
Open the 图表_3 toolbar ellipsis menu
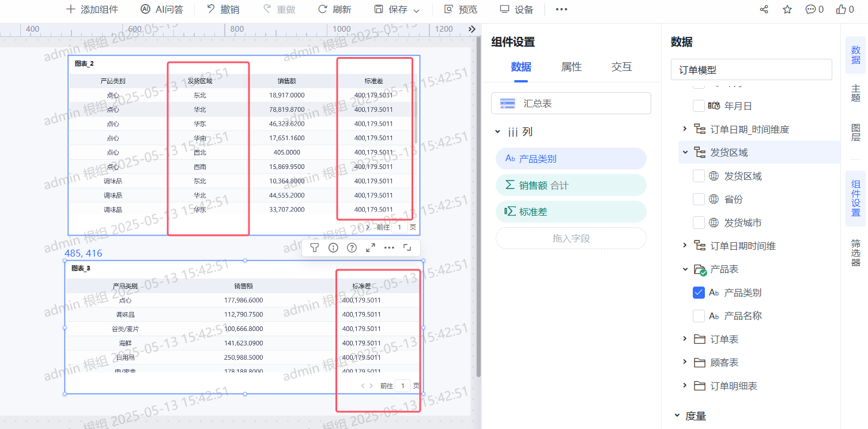pos(389,248)
